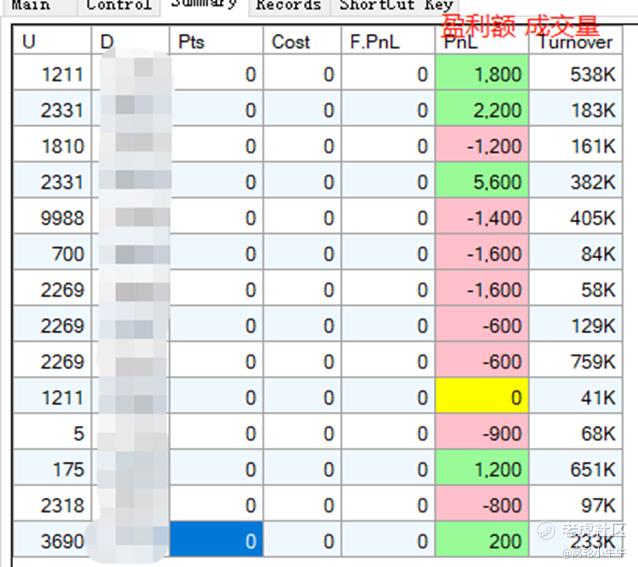The width and height of the screenshot is (638, 567).
Task: Select the highlighted blue Pts cell in row 3690
Action: click(216, 539)
